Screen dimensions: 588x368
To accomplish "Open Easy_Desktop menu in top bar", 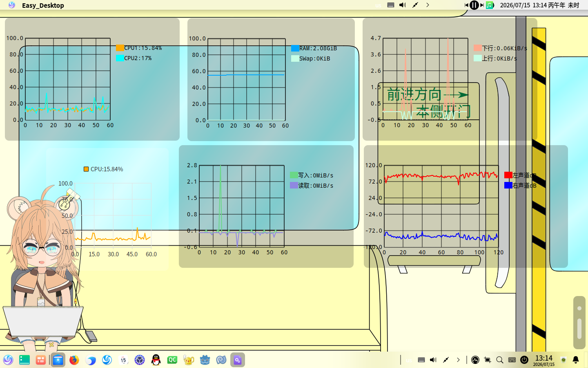I will pos(43,5).
